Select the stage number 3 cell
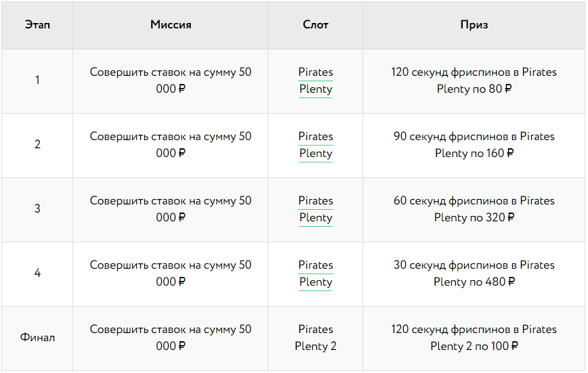Screen dimensions: 588x373 pos(37,209)
